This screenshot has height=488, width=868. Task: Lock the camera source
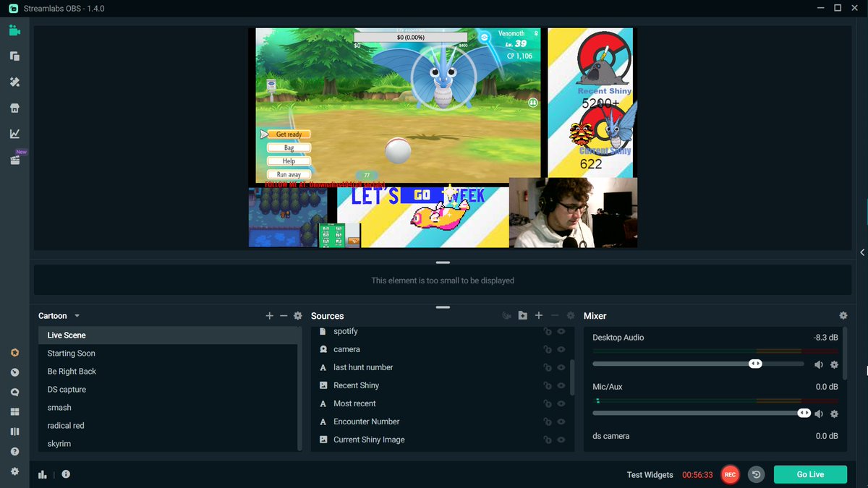tap(547, 349)
